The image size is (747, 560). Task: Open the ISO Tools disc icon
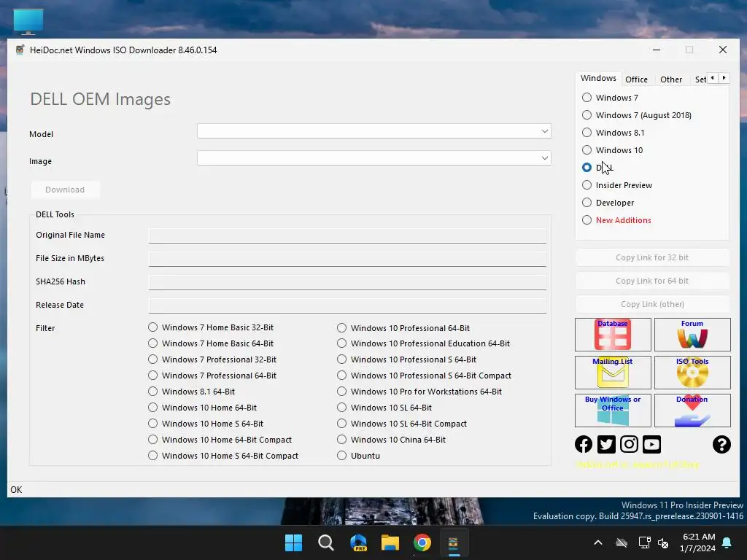point(692,373)
